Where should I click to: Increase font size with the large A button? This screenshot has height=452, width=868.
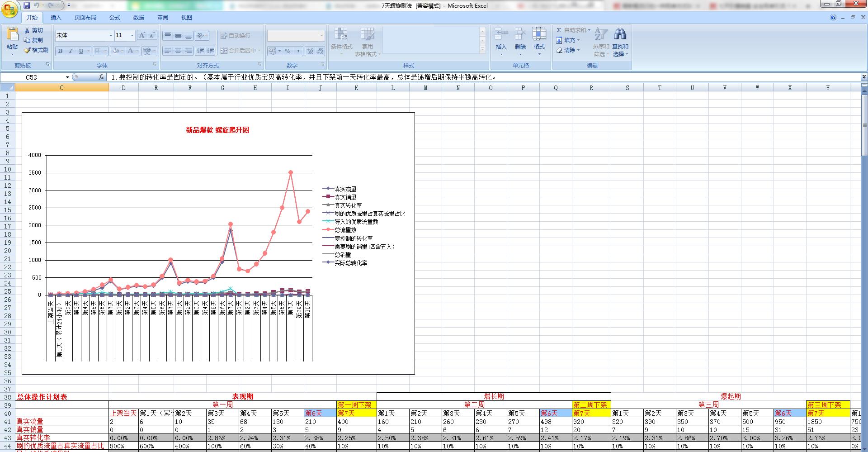(142, 35)
